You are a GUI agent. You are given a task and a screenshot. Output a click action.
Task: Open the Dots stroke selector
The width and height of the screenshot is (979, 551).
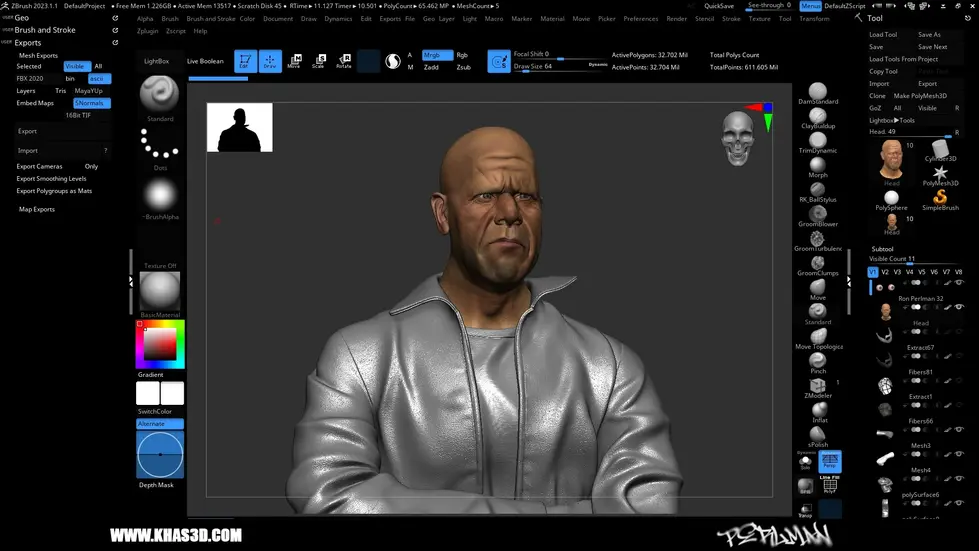pyautogui.click(x=159, y=145)
